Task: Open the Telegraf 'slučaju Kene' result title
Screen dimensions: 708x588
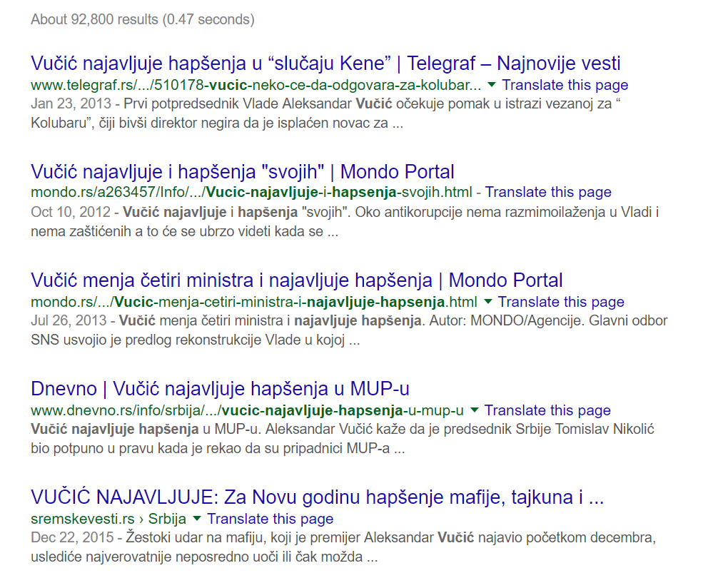Action: (x=325, y=64)
